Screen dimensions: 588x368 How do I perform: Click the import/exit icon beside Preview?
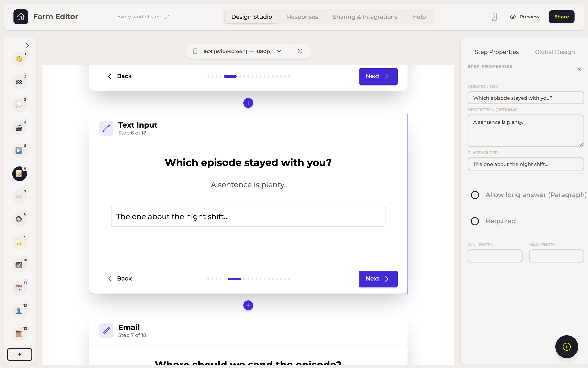click(494, 17)
